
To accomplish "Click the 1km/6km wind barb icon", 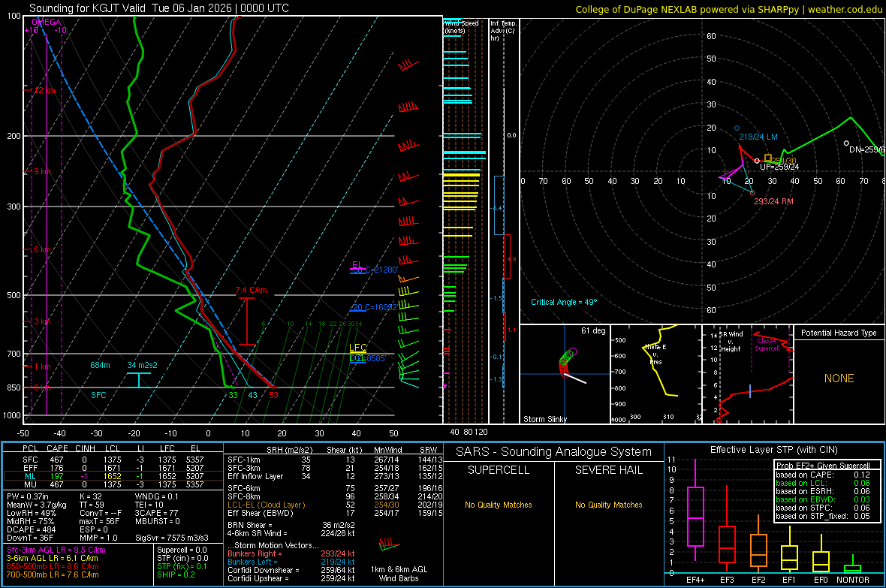I will pos(390,545).
